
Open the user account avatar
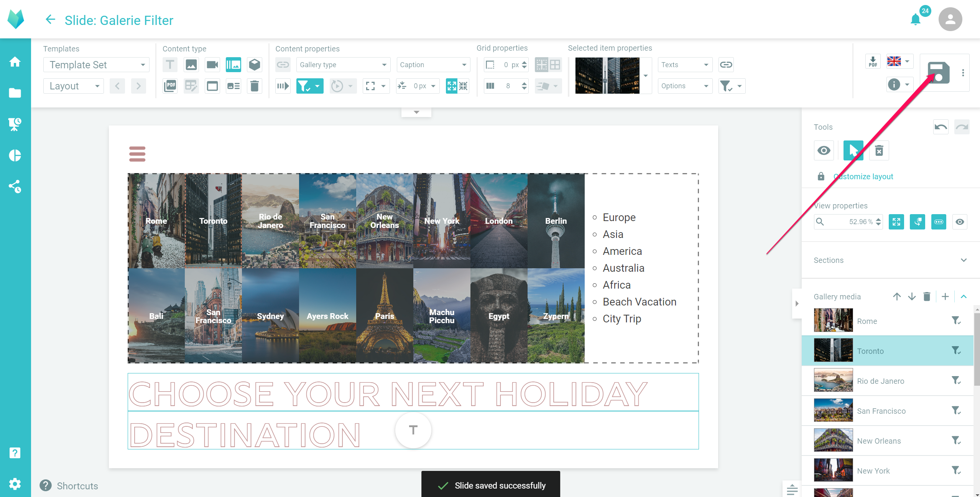point(950,19)
